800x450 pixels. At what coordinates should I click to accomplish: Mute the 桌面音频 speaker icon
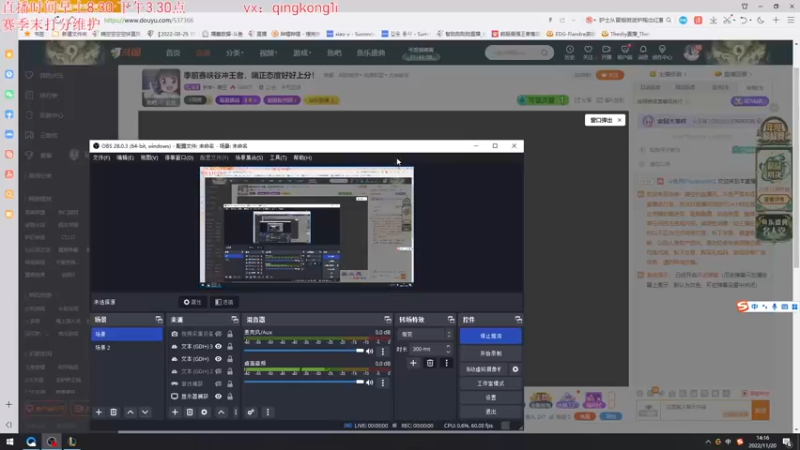coord(370,382)
